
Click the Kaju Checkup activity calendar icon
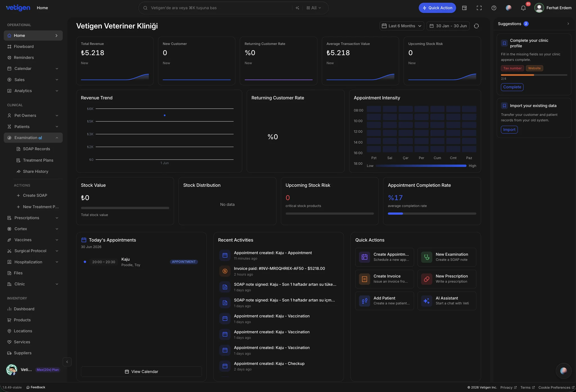(225, 366)
